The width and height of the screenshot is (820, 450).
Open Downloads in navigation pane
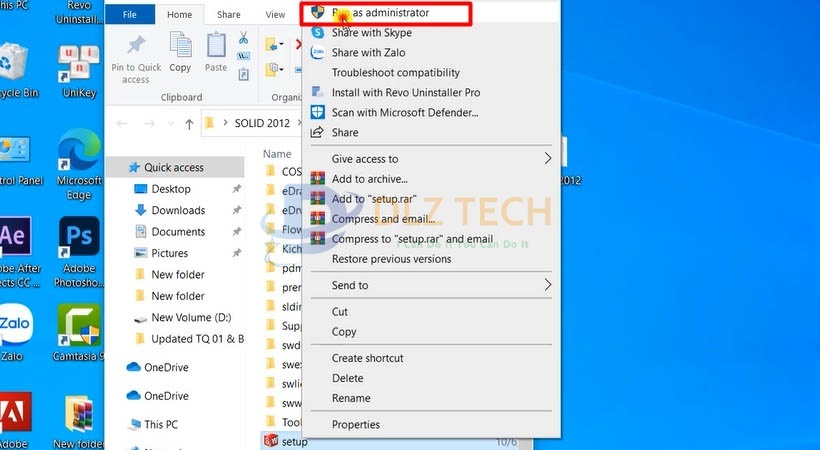178,210
